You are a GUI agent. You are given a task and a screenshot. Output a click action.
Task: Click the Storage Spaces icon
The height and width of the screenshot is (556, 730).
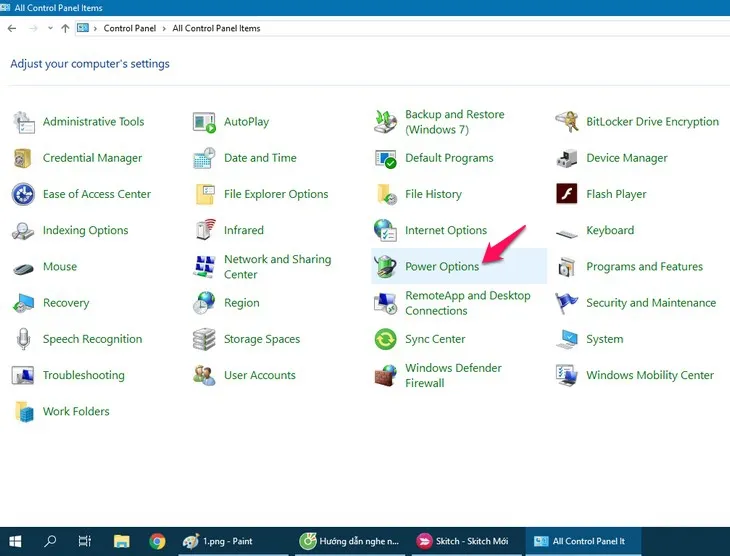coord(204,339)
